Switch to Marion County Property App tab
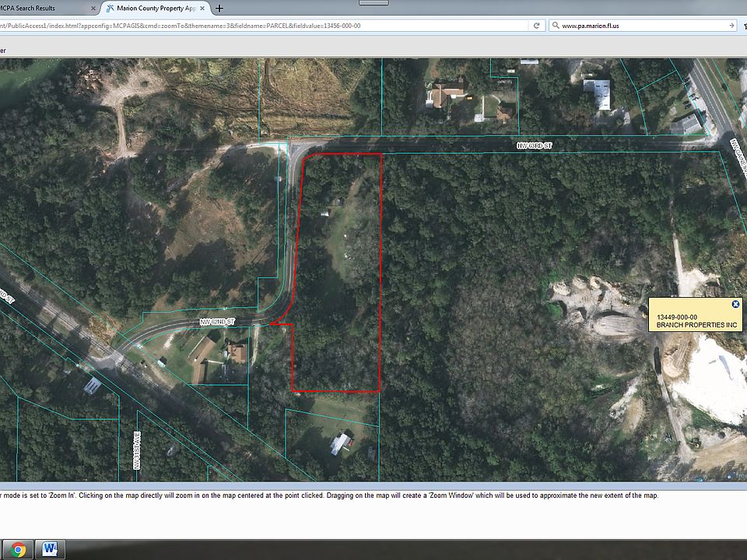747x560 pixels. 156,8
